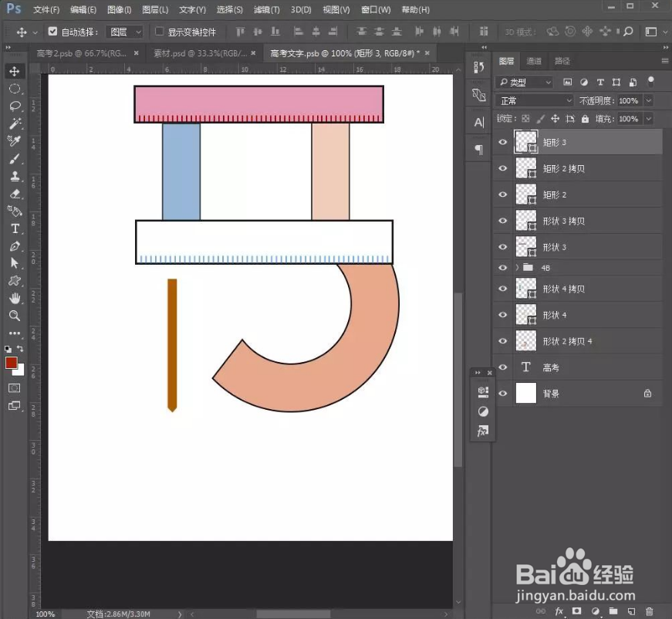Select the Eraser tool
This screenshot has height=619, width=672.
tap(15, 194)
